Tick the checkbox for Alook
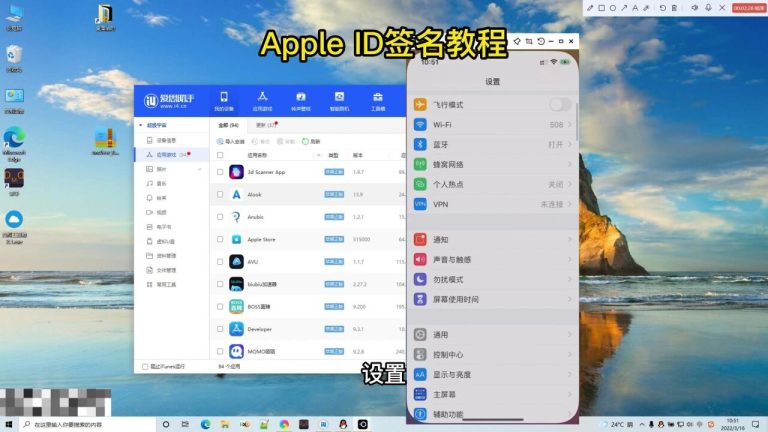Viewport: 768px width, 432px height. [220, 194]
